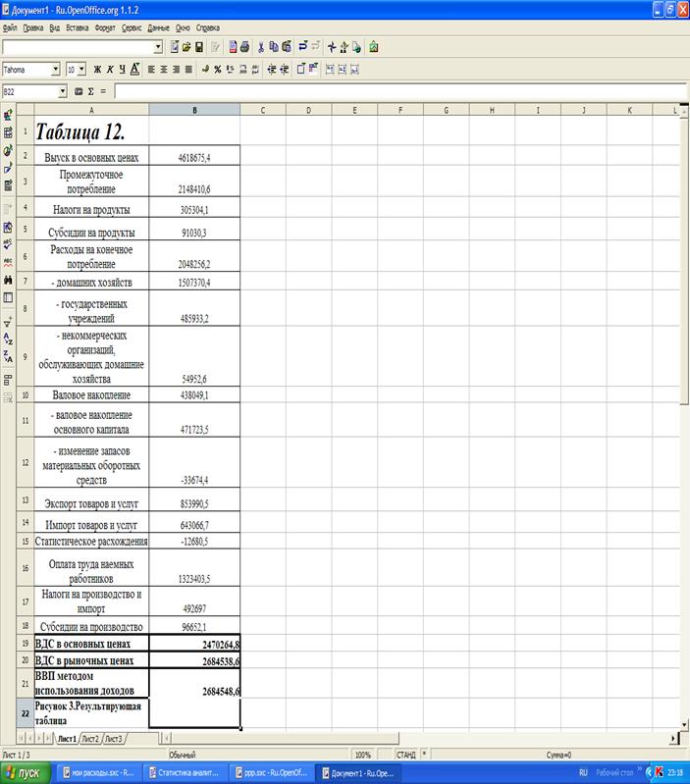690x784 pixels.
Task: Switch to the Лист3 sheet tab
Action: 114,739
